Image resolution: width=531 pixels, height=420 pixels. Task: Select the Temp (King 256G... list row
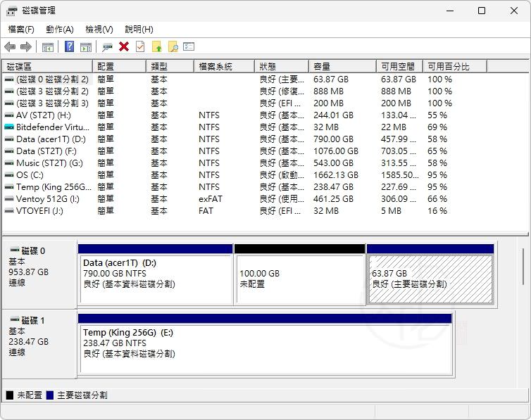click(x=265, y=187)
